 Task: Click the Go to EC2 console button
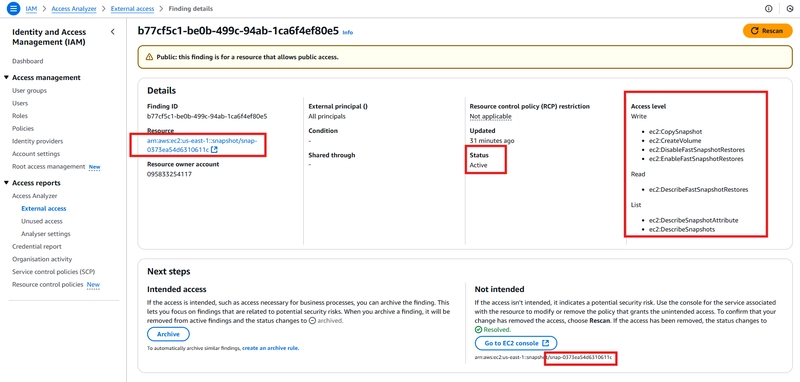(x=516, y=343)
